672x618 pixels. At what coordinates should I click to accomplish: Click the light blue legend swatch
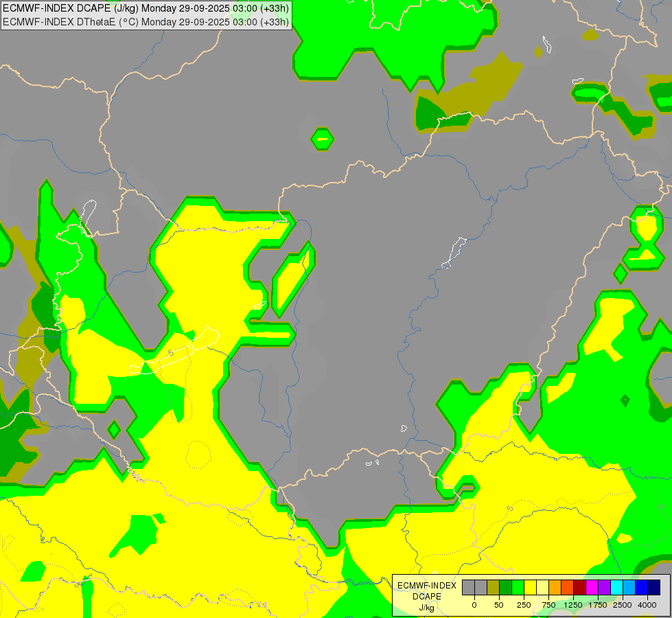[x=629, y=587]
